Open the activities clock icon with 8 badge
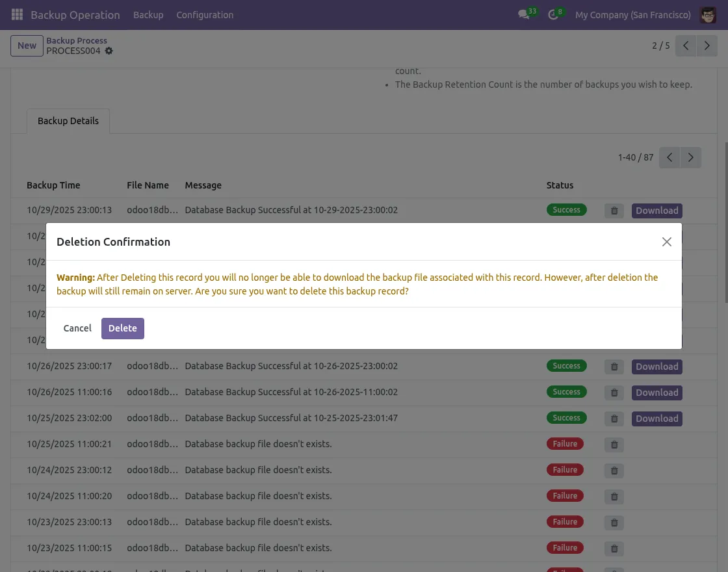Image resolution: width=728 pixels, height=572 pixels. [553, 15]
